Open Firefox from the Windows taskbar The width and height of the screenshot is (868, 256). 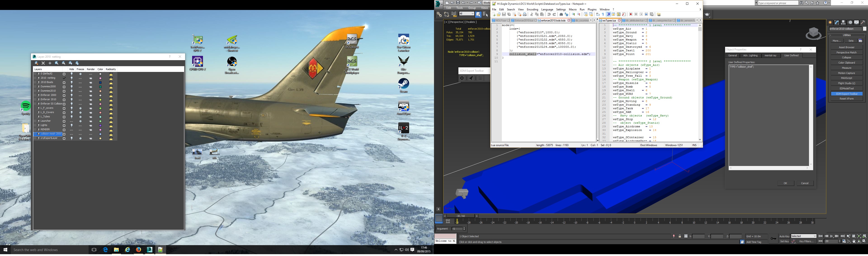[x=139, y=250]
